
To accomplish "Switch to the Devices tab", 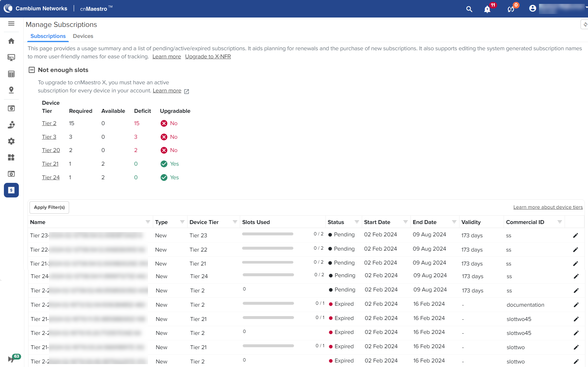I will pos(83,36).
